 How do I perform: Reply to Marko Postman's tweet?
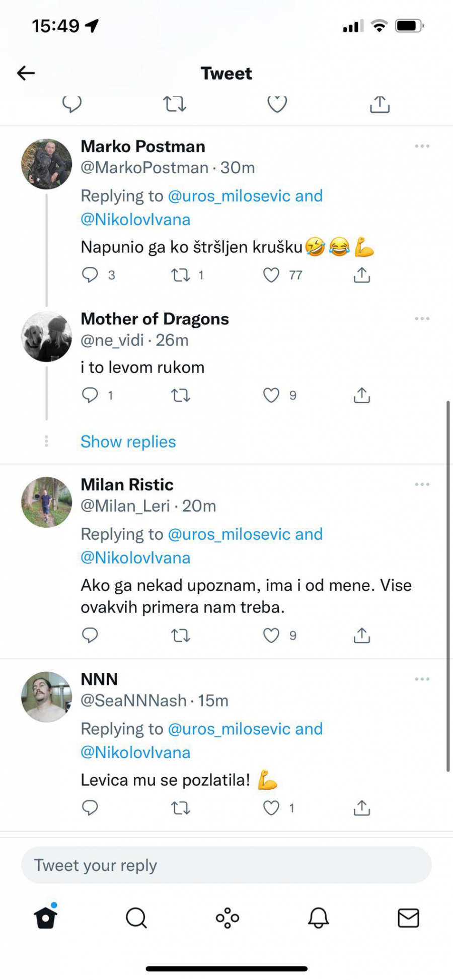90,275
